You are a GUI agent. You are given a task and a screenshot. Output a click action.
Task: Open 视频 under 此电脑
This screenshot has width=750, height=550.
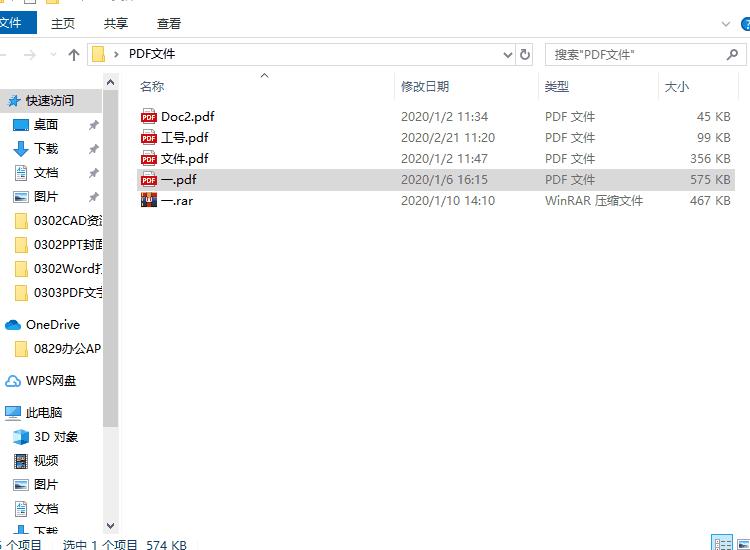click(46, 460)
